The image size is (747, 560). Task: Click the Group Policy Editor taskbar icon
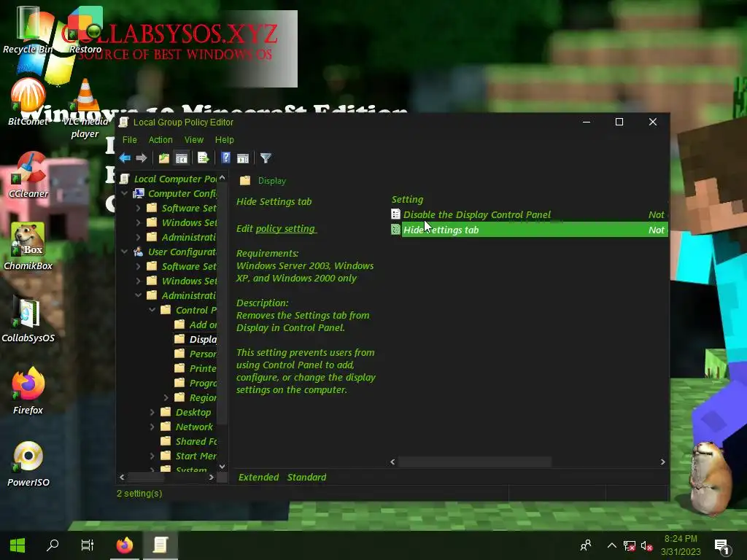point(160,545)
